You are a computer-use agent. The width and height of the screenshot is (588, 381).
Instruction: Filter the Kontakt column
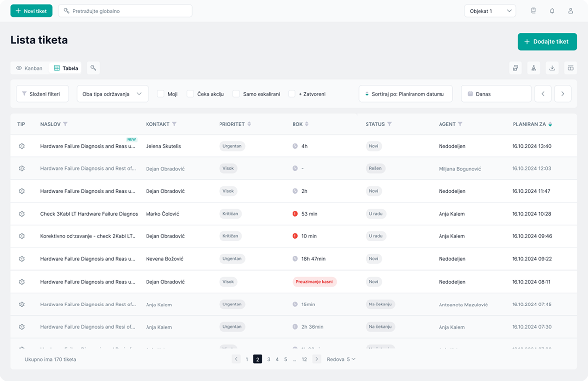[174, 124]
